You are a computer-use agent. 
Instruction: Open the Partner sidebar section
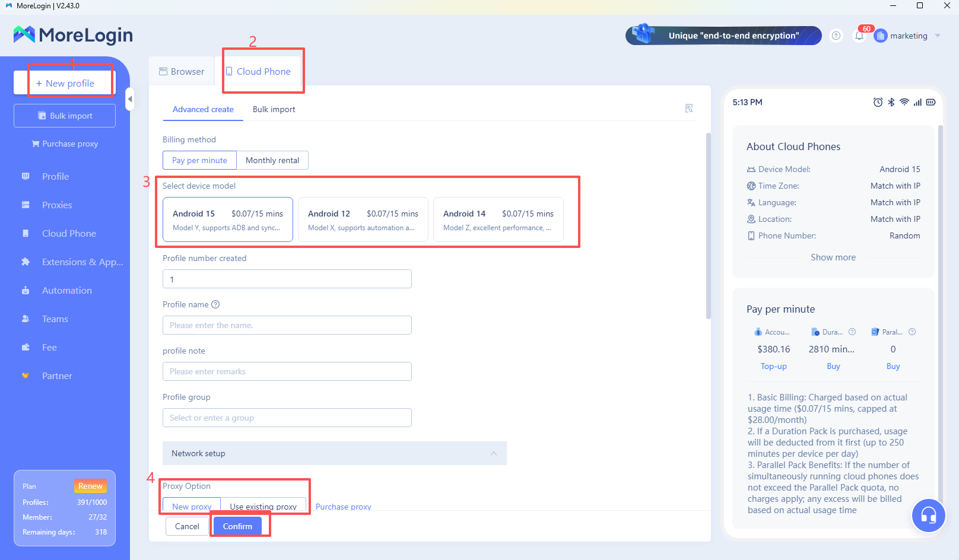click(x=57, y=376)
